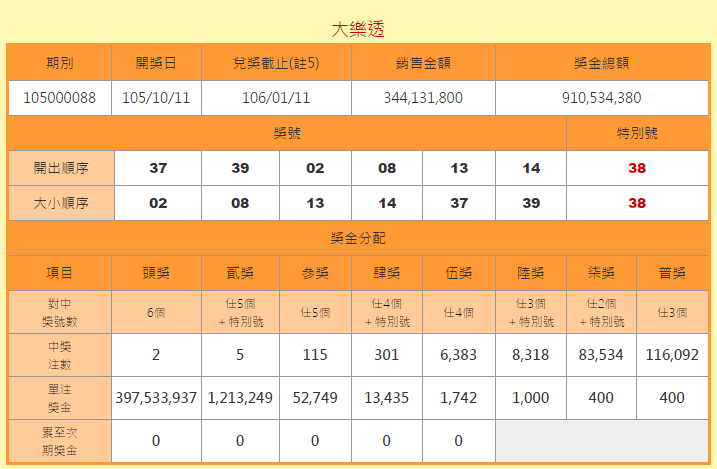
Task: Select number 37 in 大小順序 row
Action: pos(459,203)
